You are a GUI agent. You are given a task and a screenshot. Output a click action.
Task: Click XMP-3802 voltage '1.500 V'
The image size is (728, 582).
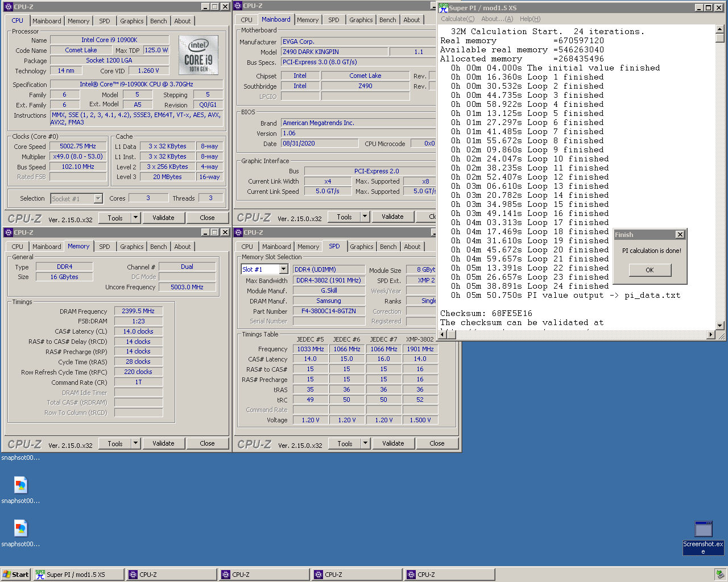[x=420, y=420]
